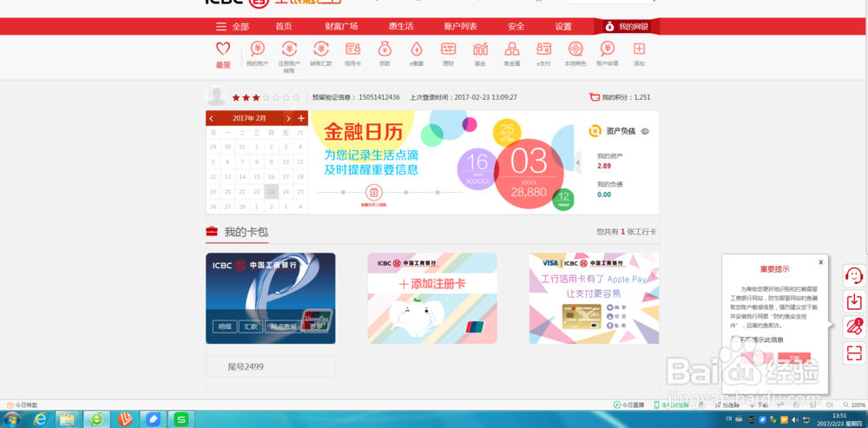Open the e缴费 payment drop icon
This screenshot has width=868, height=428.
[x=417, y=49]
